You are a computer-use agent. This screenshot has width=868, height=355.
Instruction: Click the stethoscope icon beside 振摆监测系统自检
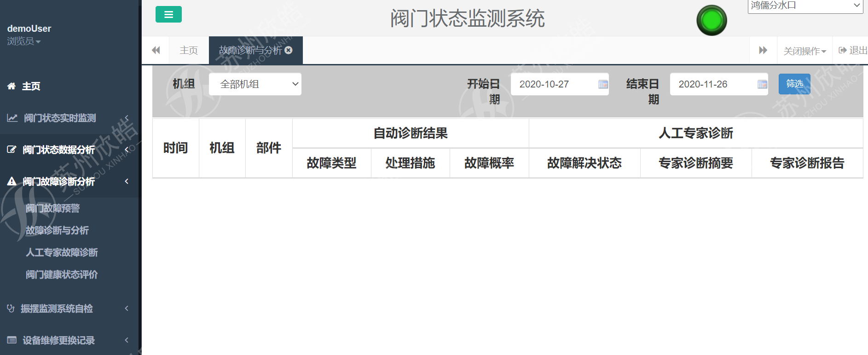click(x=11, y=308)
